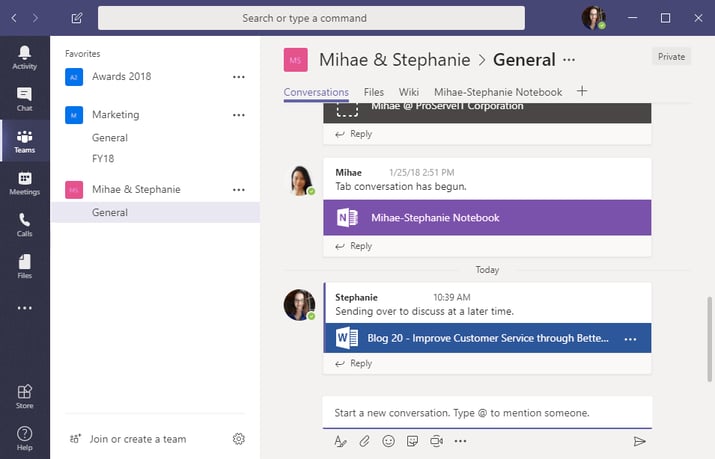The image size is (715, 459).
Task: Switch to the Conversations tab
Action: click(x=316, y=92)
